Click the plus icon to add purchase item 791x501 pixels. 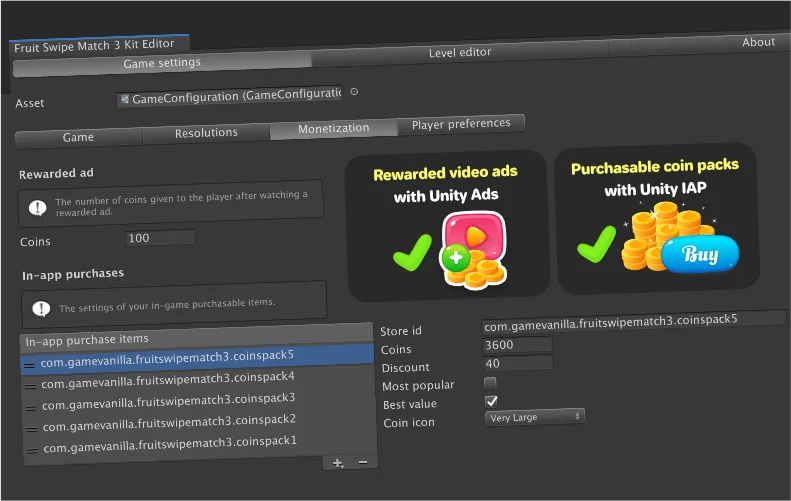pos(337,463)
